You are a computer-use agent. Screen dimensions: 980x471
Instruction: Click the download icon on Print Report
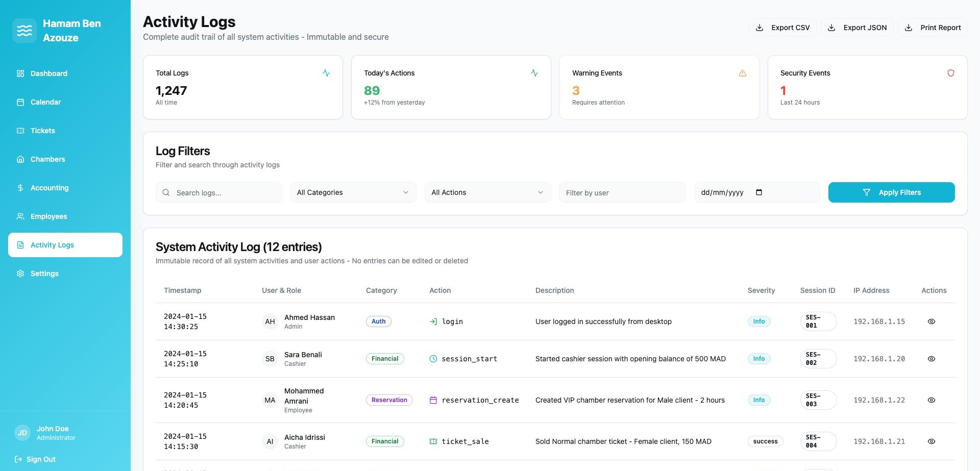point(909,28)
